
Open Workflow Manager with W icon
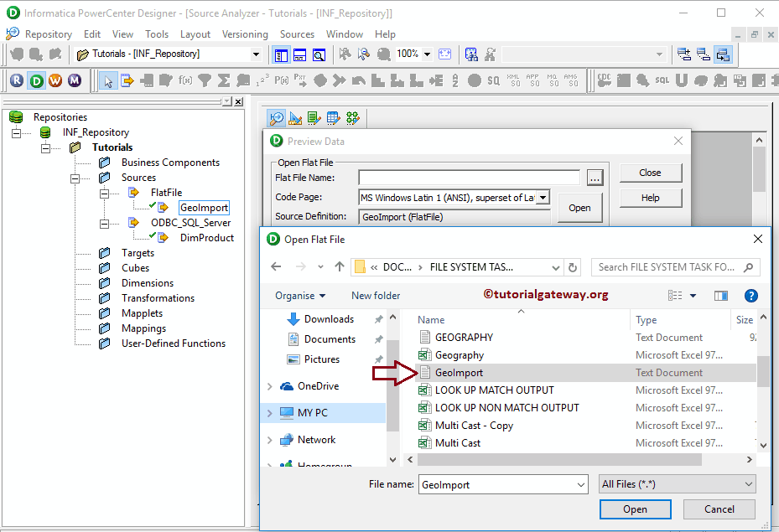pyautogui.click(x=55, y=80)
